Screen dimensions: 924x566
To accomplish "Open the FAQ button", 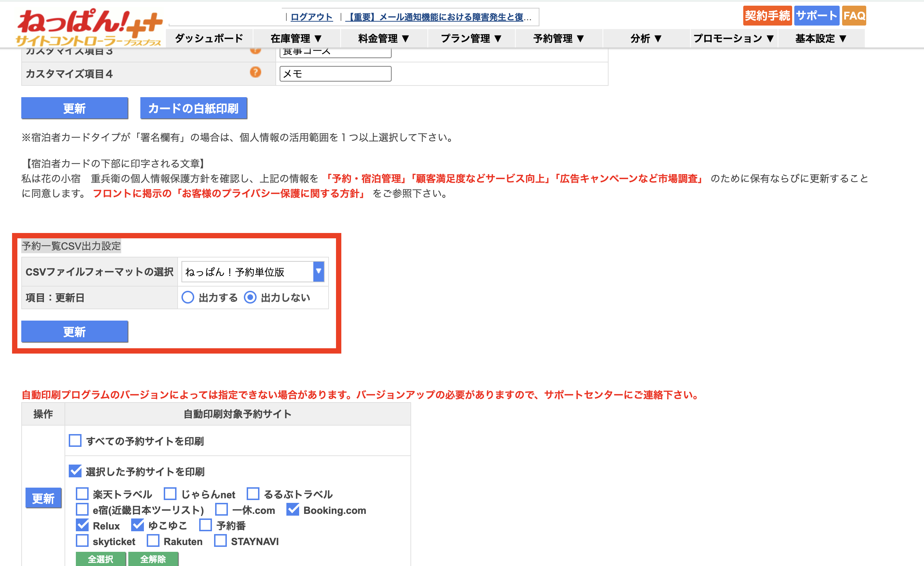I will point(853,16).
